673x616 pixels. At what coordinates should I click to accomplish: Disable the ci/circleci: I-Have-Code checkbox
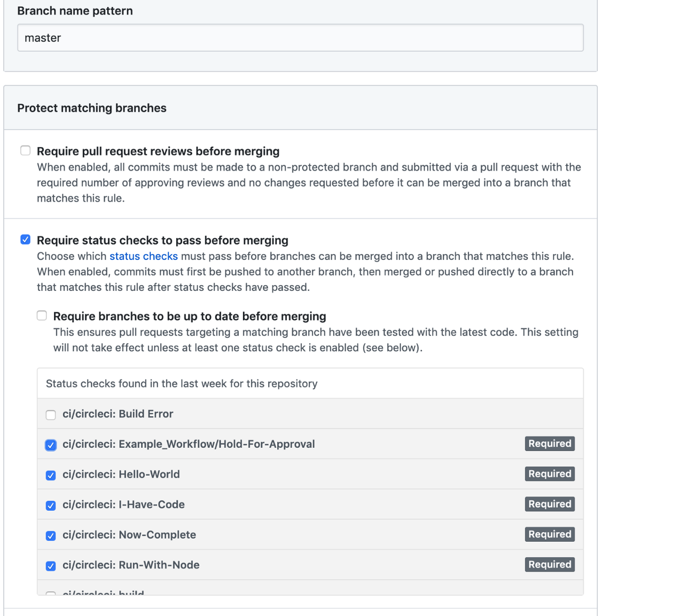(x=51, y=506)
